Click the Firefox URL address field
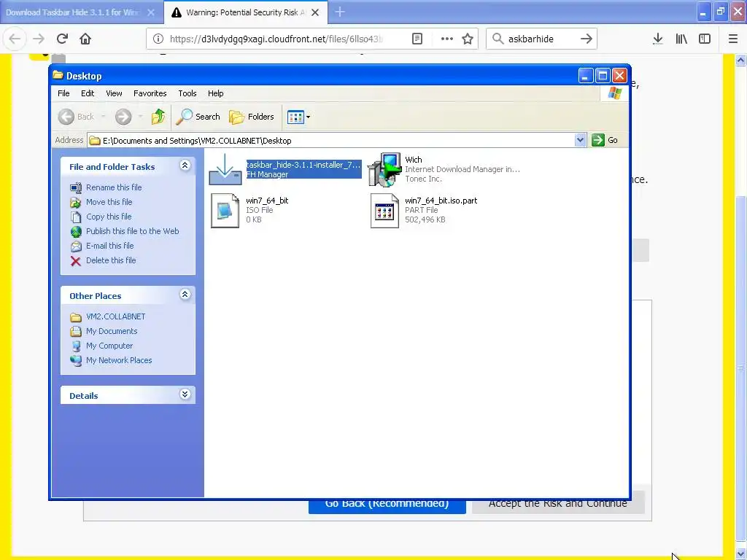This screenshot has width=747, height=560. 276,39
